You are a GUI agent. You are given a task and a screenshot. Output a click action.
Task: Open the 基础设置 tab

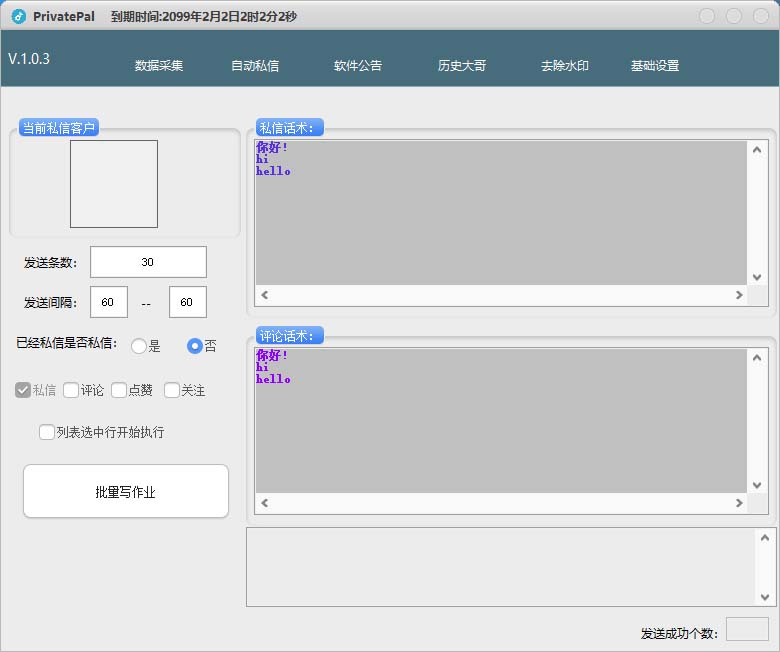coord(655,66)
